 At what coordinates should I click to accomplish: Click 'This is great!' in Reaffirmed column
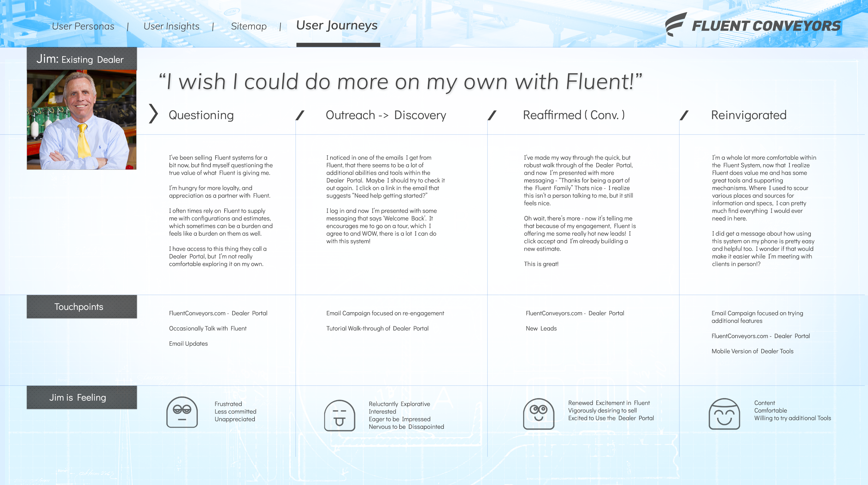(x=541, y=264)
